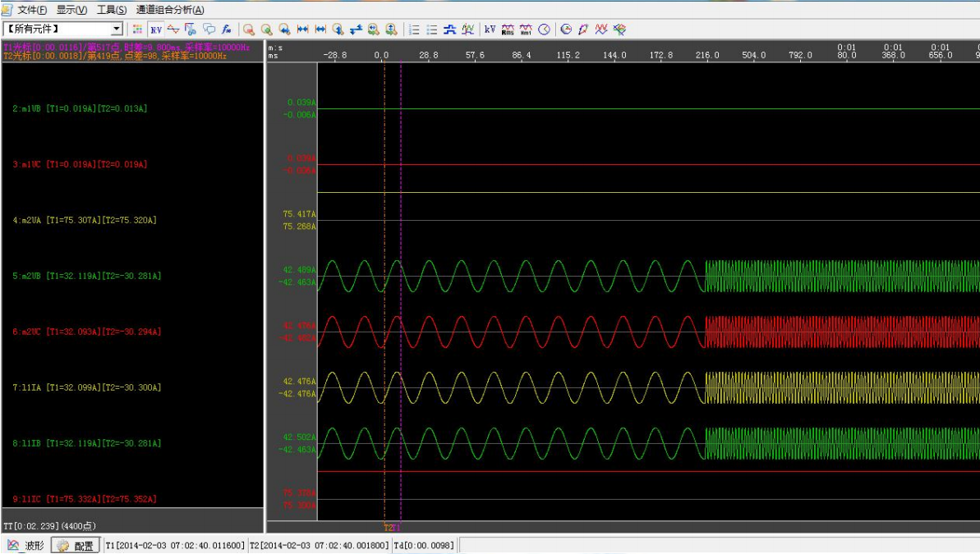Open the fx formula function tool
The image size is (980, 554).
[226, 30]
